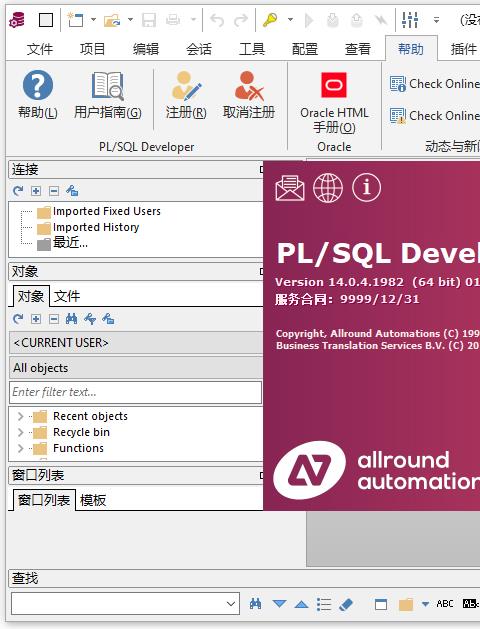The image size is (480, 629).
Task: Click the minus icon in 对象 toolbar
Action: click(54, 319)
